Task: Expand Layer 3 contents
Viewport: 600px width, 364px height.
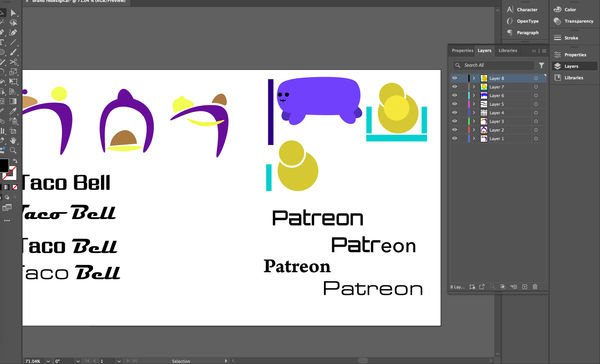Action: pos(474,121)
